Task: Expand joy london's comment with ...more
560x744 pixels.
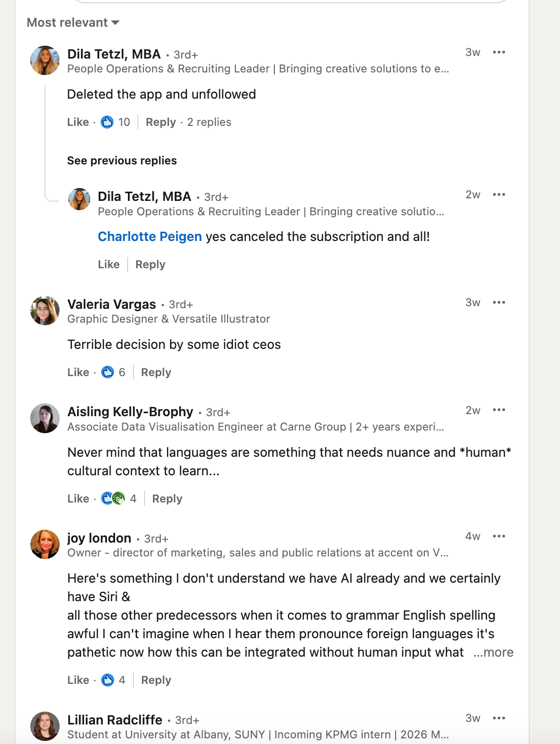Action: [493, 653]
